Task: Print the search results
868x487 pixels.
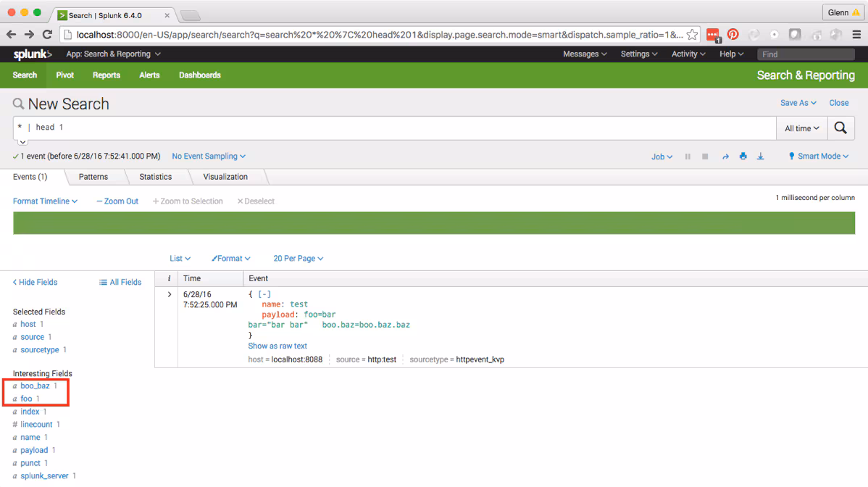Action: pyautogui.click(x=743, y=156)
